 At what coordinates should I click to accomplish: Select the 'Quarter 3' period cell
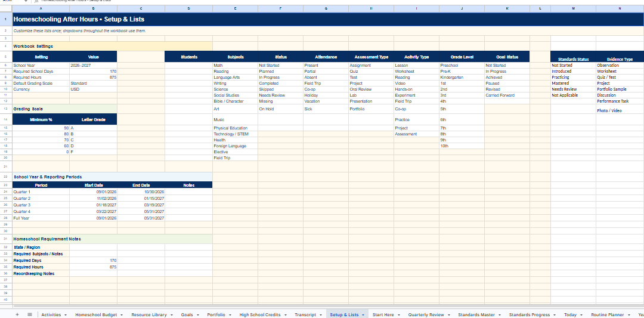pyautogui.click(x=41, y=205)
